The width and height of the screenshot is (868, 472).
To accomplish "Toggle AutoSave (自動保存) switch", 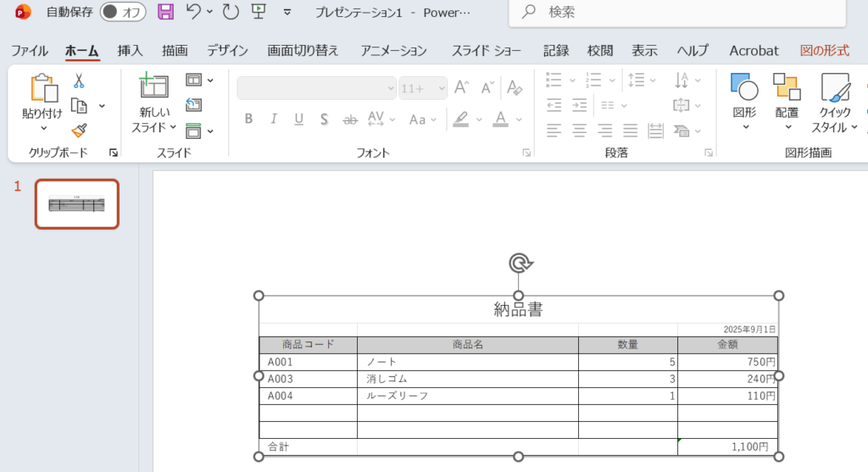I will pyautogui.click(x=123, y=12).
